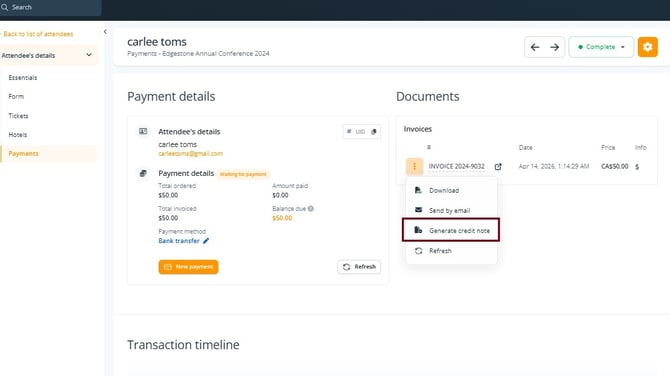
Task: Open carleetoms@gmail.com email link
Action: coord(190,153)
